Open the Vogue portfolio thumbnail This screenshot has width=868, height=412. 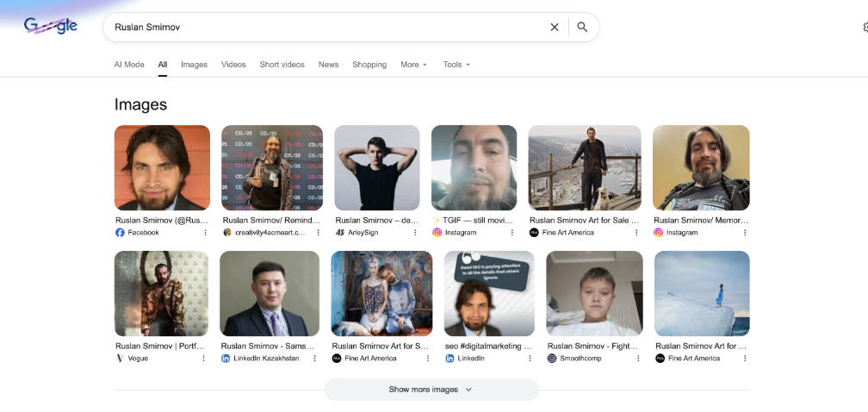click(162, 294)
